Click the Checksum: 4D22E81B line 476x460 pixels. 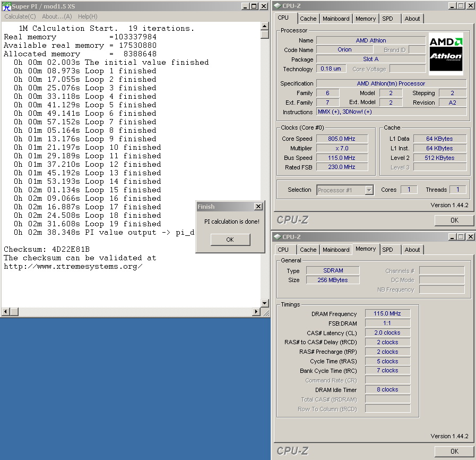(47, 250)
